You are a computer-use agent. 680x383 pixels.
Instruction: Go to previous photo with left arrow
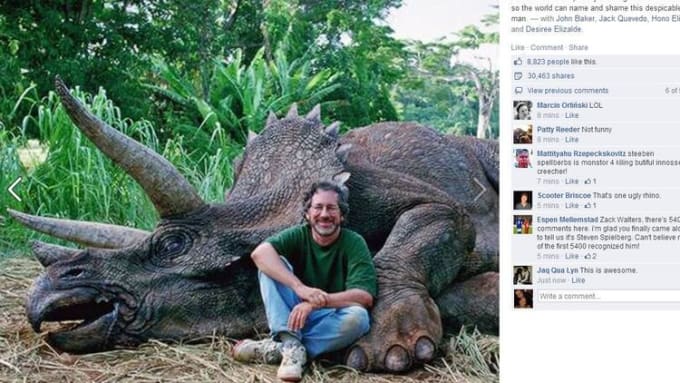(15, 189)
